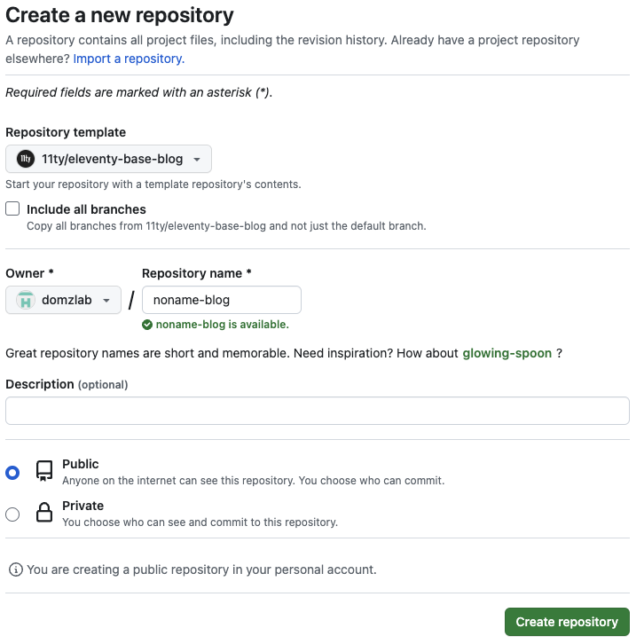Click the personal account notice text

pyautogui.click(x=201, y=569)
